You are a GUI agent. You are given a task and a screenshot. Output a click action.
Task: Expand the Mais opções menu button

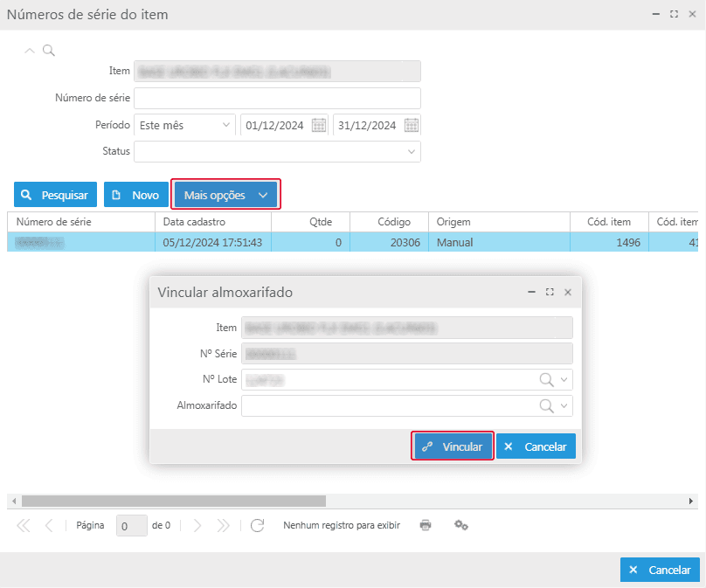[x=225, y=195]
